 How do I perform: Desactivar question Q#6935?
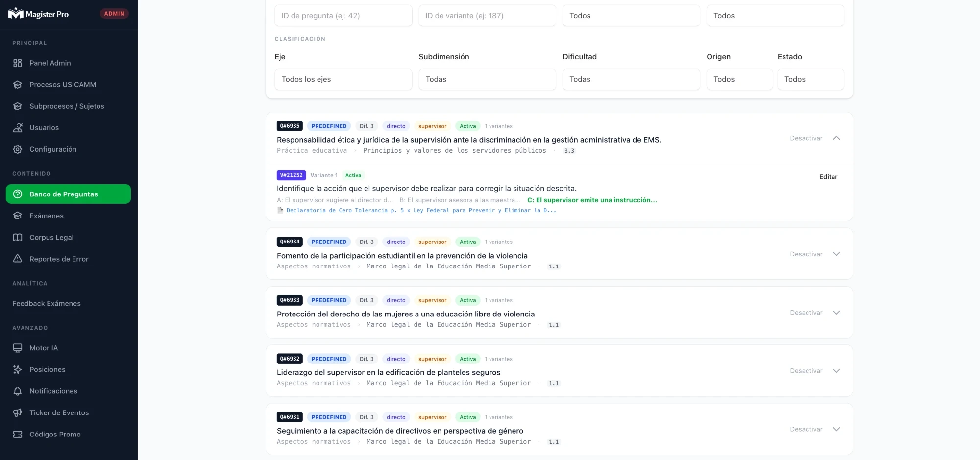tap(806, 138)
